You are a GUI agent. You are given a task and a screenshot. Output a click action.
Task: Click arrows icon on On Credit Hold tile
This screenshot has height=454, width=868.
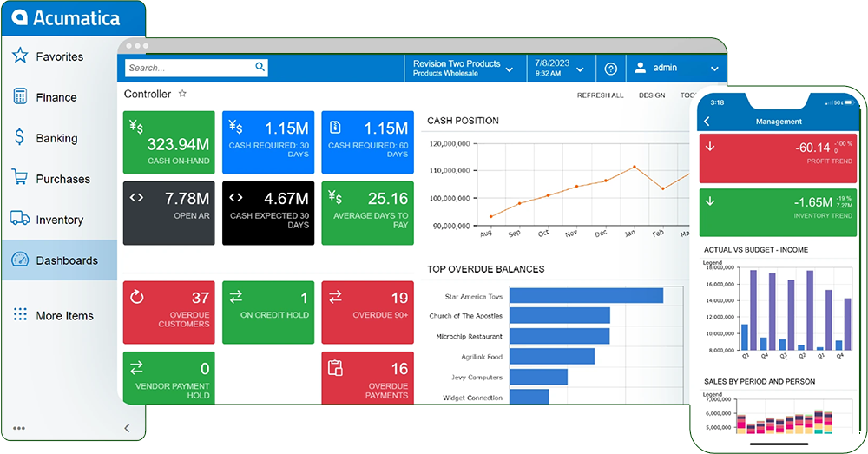(x=236, y=298)
